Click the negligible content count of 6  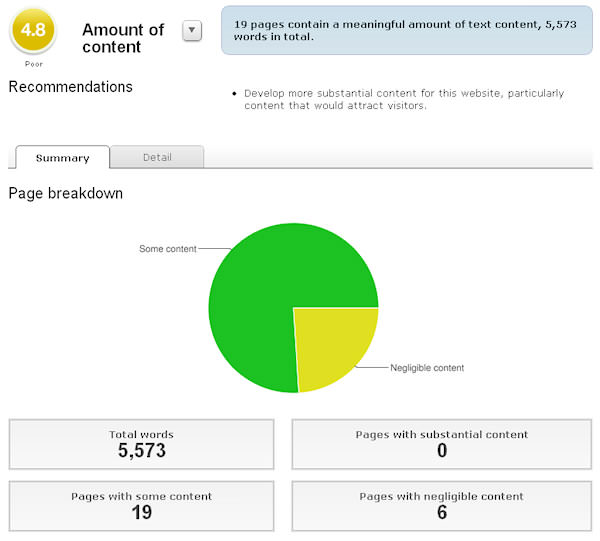tap(441, 513)
